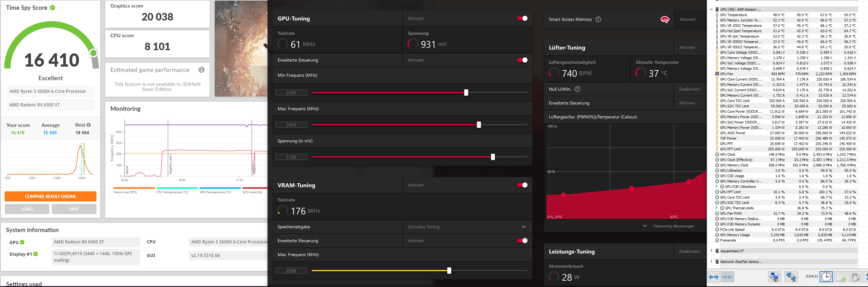Click VRAM Max. Frequenz yellow slider handle

449,271
